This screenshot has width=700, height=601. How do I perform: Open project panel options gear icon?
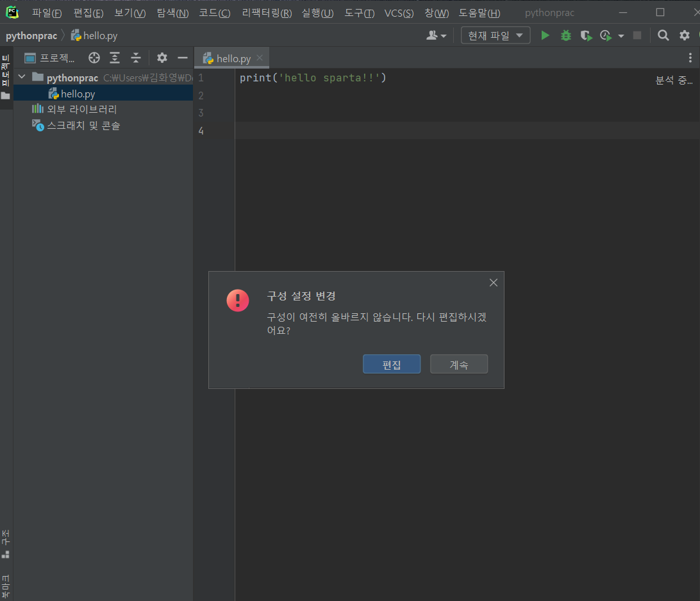pyautogui.click(x=162, y=58)
